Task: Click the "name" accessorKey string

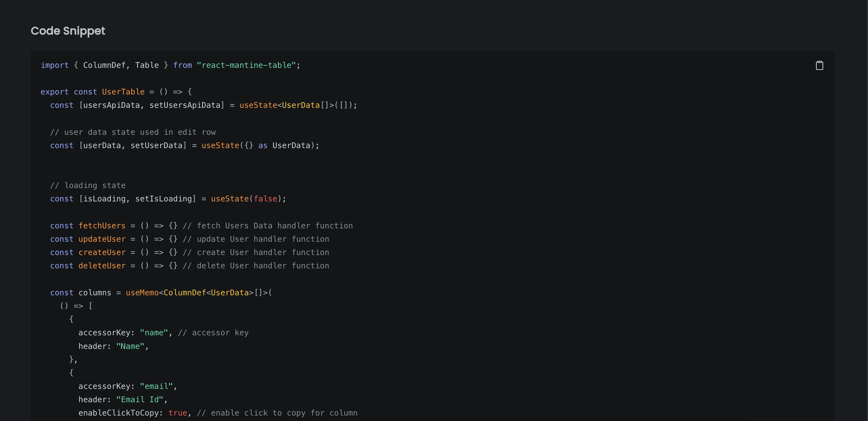Action: tap(154, 333)
